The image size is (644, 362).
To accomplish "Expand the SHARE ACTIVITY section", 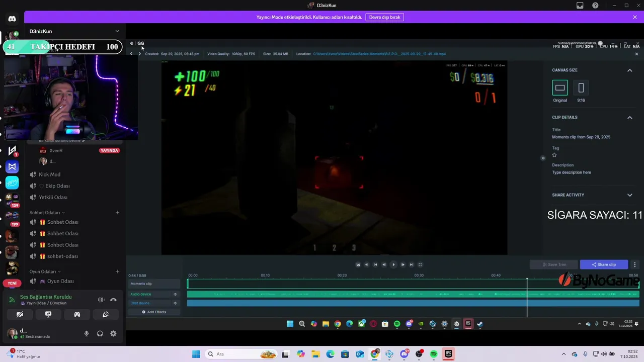I will point(629,195).
